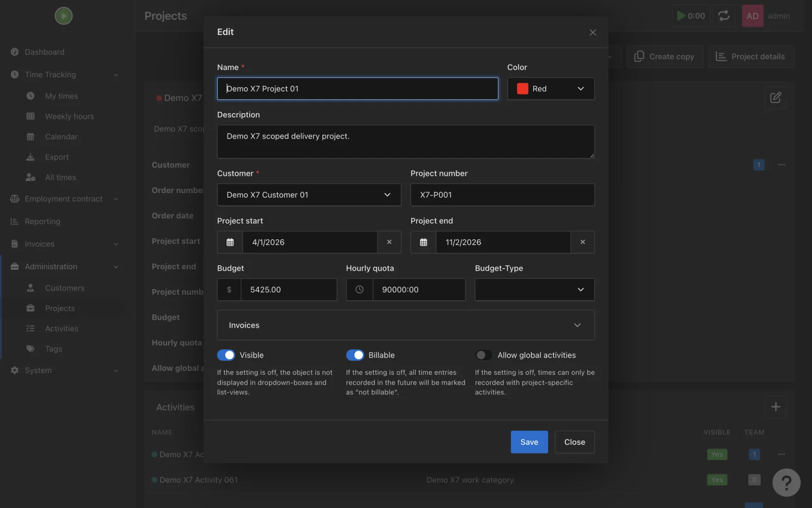Click the Time Tracking clock icon
This screenshot has width=812, height=508.
pos(15,75)
